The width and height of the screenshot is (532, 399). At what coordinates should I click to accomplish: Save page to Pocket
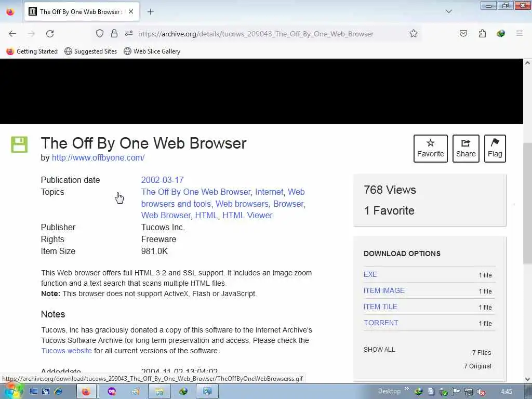463,33
